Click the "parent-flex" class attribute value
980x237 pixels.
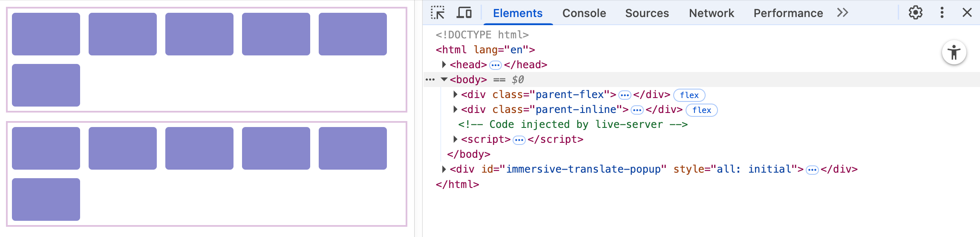click(570, 94)
